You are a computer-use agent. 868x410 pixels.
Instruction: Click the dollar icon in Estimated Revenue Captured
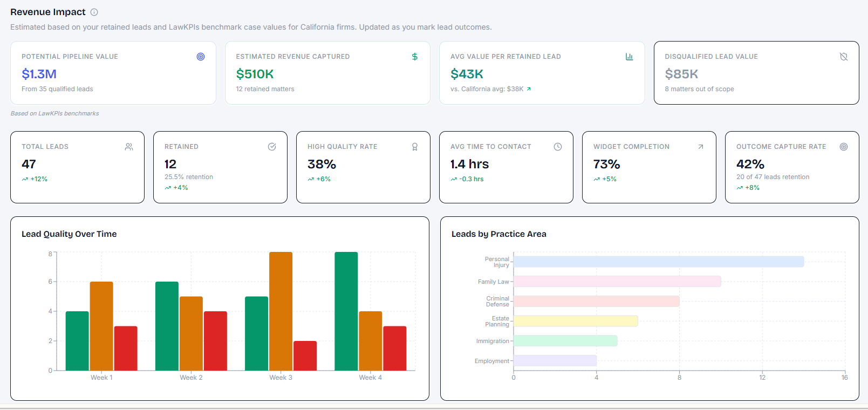click(415, 57)
